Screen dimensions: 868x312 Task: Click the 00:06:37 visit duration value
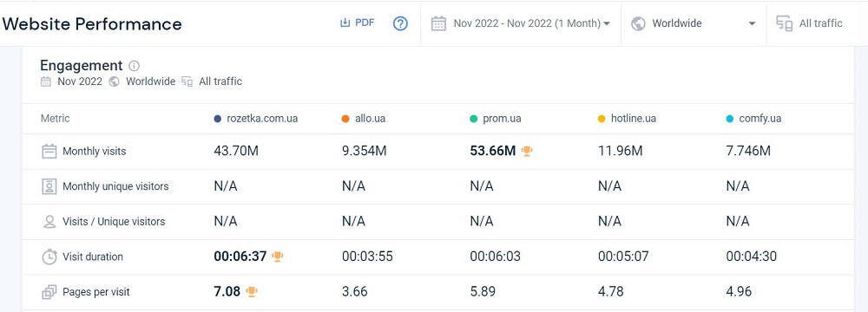[240, 257]
